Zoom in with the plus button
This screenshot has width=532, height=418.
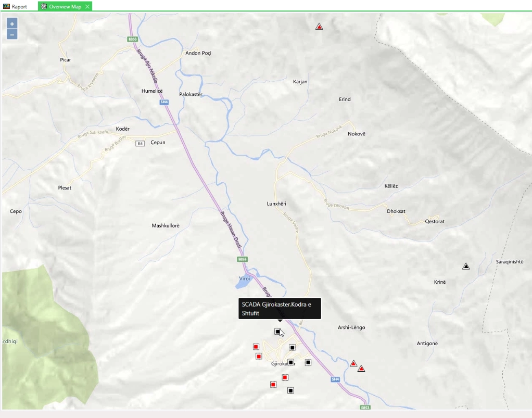12,24
